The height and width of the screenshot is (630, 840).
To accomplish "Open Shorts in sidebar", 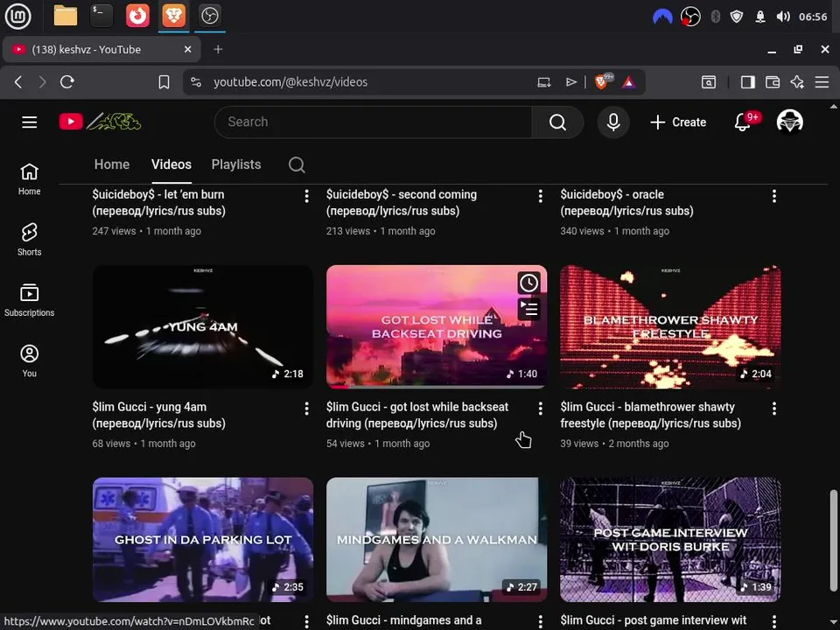I will coord(30,240).
